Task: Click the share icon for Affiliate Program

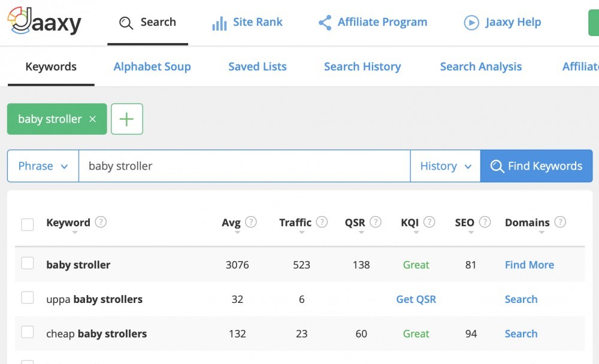Action: (x=325, y=23)
